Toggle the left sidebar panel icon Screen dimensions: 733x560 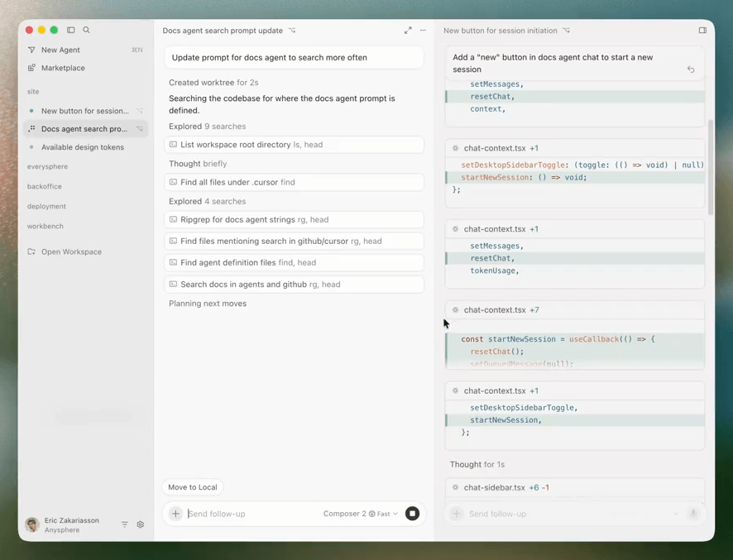(x=70, y=30)
